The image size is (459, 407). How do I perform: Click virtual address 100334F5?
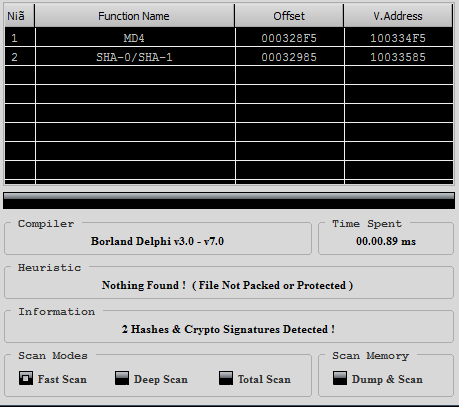pos(398,38)
